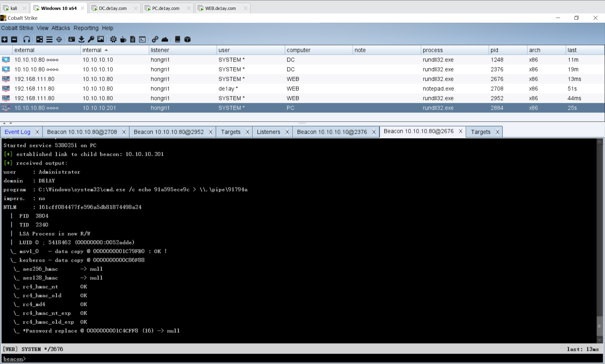Close the Beacon 10.10.10.80@2708 tab

(124, 132)
